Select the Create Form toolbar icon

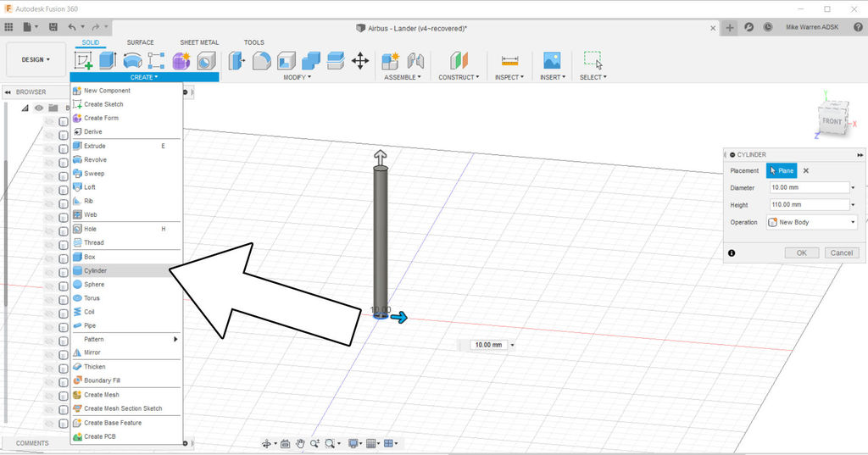click(x=181, y=60)
